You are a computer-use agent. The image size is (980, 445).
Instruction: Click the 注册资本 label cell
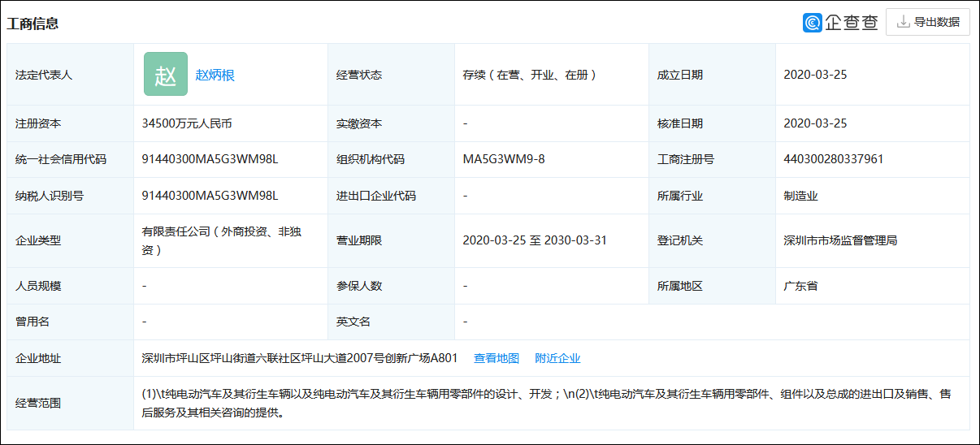tap(70, 123)
